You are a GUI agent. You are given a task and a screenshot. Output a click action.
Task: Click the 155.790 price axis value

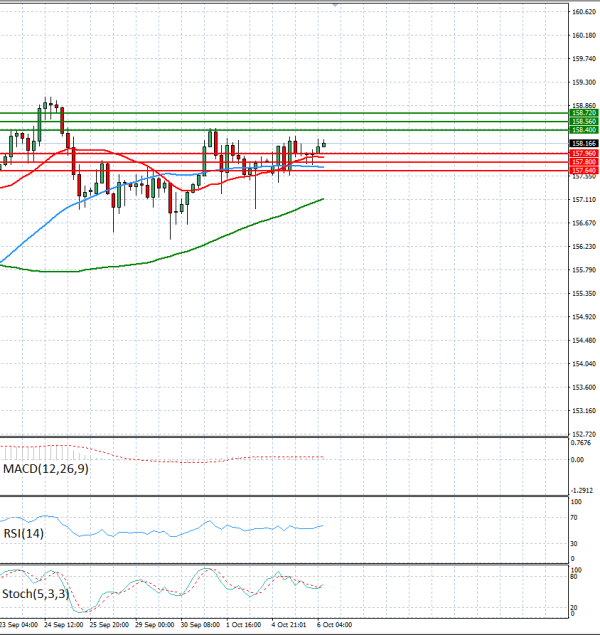584,270
